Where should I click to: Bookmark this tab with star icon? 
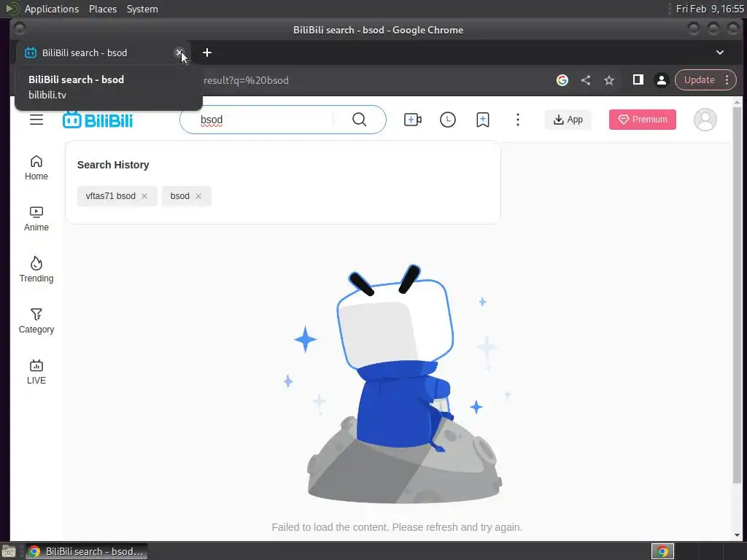pyautogui.click(x=609, y=80)
